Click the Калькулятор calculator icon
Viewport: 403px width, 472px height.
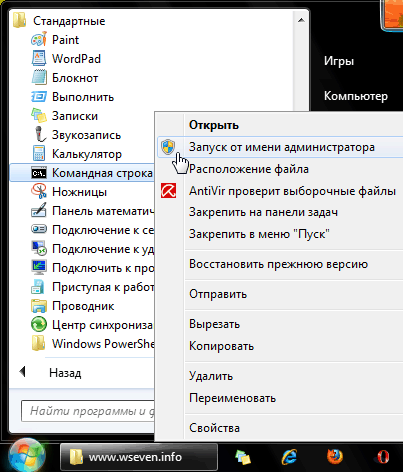coord(39,154)
